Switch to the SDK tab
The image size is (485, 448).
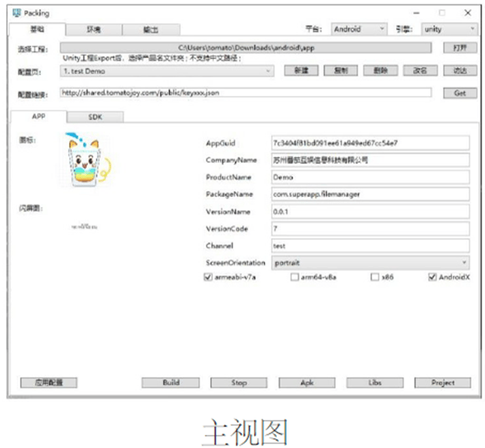94,117
